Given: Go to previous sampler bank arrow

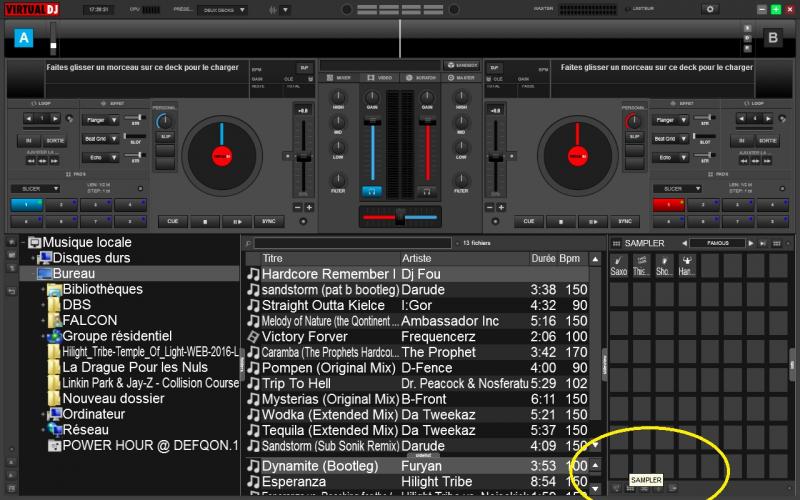Looking at the screenshot, I should click(684, 243).
